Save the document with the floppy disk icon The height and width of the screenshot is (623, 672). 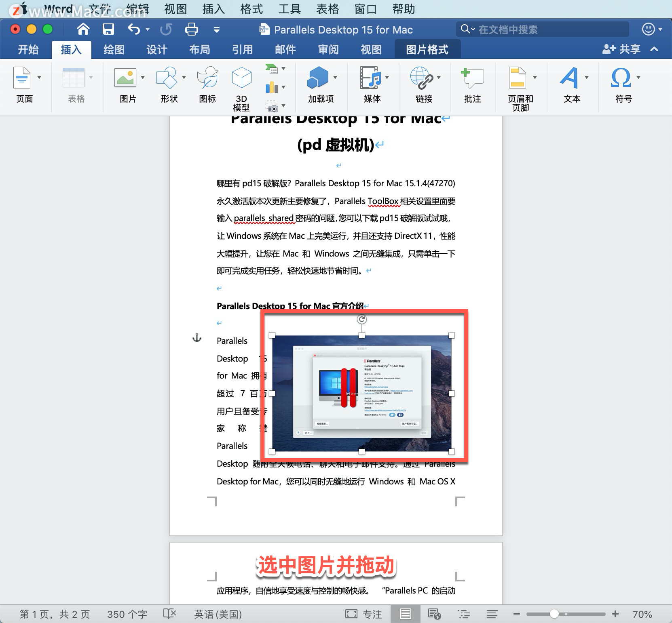coord(108,29)
